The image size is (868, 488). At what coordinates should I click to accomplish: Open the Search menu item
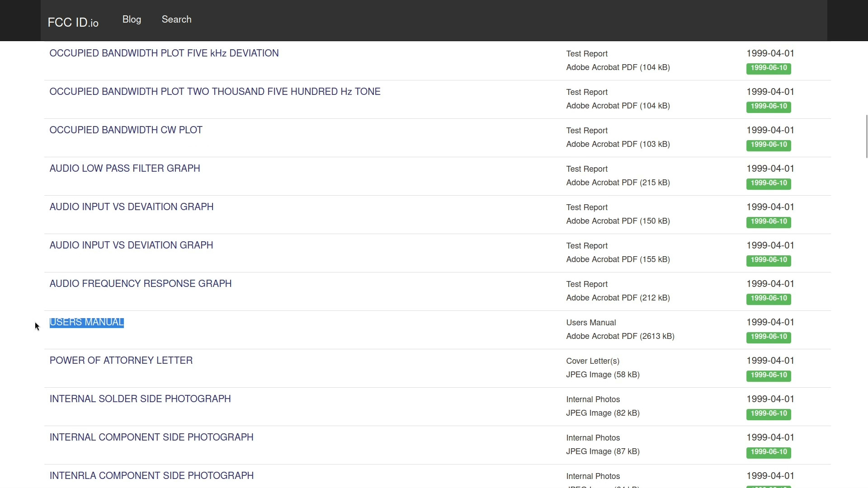[176, 19]
